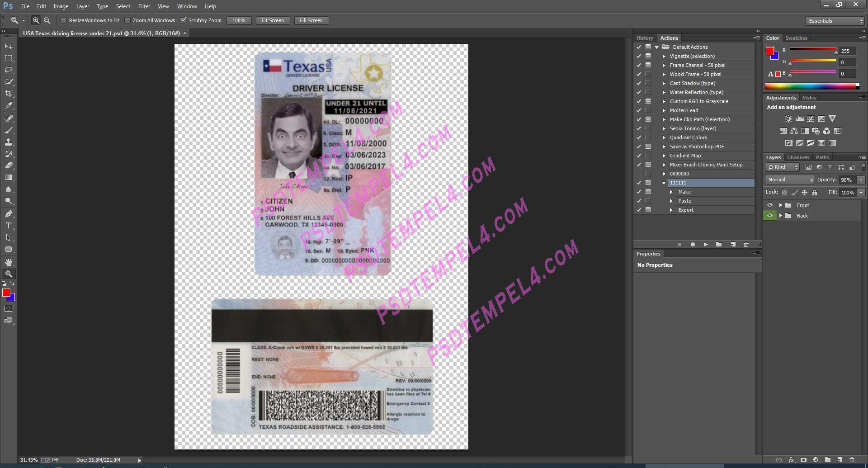Select the Clone Stamp tool

point(9,142)
